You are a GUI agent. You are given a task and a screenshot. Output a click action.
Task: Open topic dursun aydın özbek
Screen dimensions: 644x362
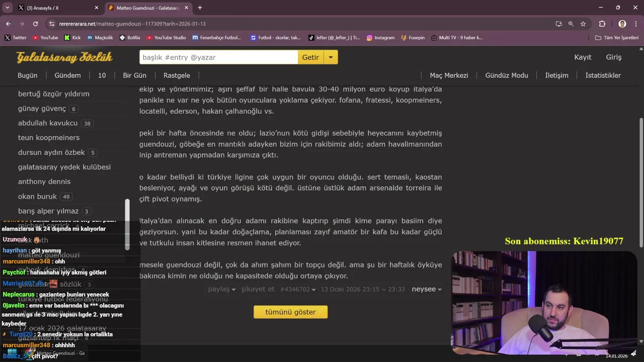[51, 152]
